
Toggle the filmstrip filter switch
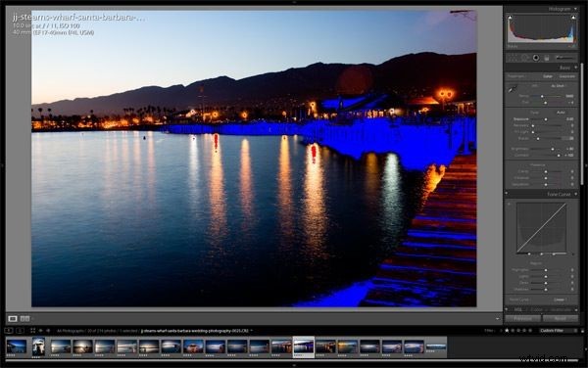(x=582, y=331)
